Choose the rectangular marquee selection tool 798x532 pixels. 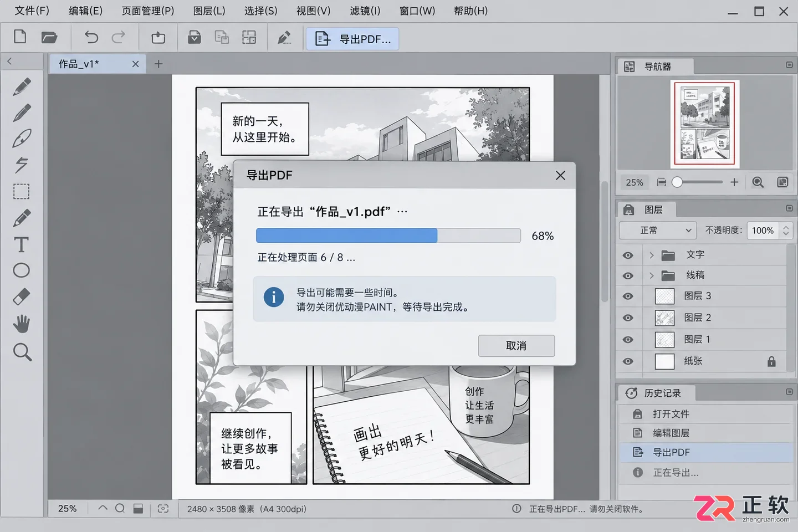[21, 192]
